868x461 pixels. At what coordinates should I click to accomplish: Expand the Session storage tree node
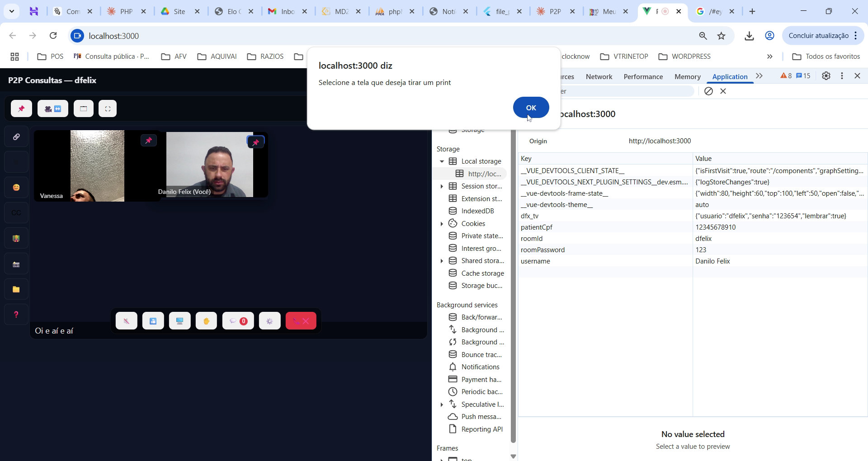442,186
